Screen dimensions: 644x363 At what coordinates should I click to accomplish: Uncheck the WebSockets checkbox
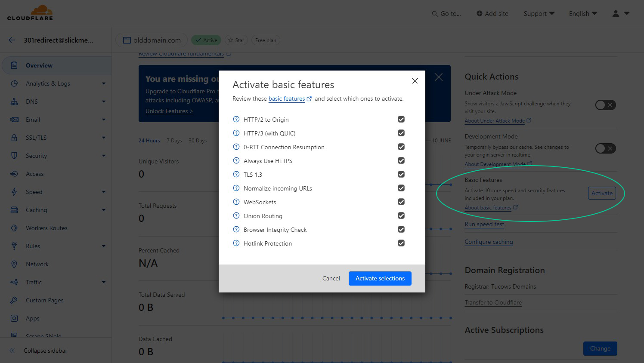401,202
